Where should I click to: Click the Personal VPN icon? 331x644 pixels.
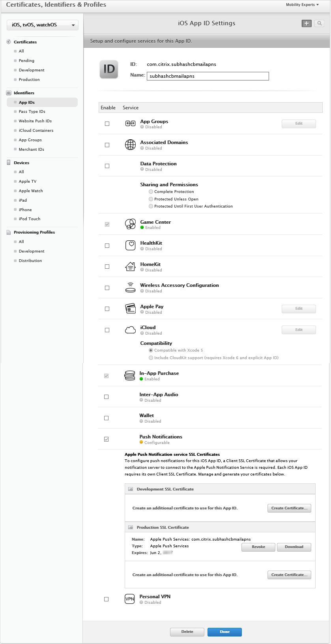pos(130,599)
